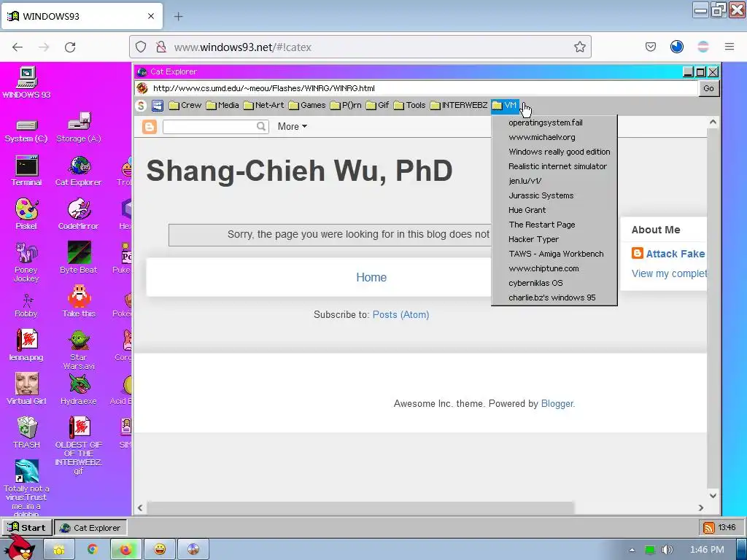The height and width of the screenshot is (560, 747).
Task: Select Jurassic Systems menu entry
Action: (554, 195)
